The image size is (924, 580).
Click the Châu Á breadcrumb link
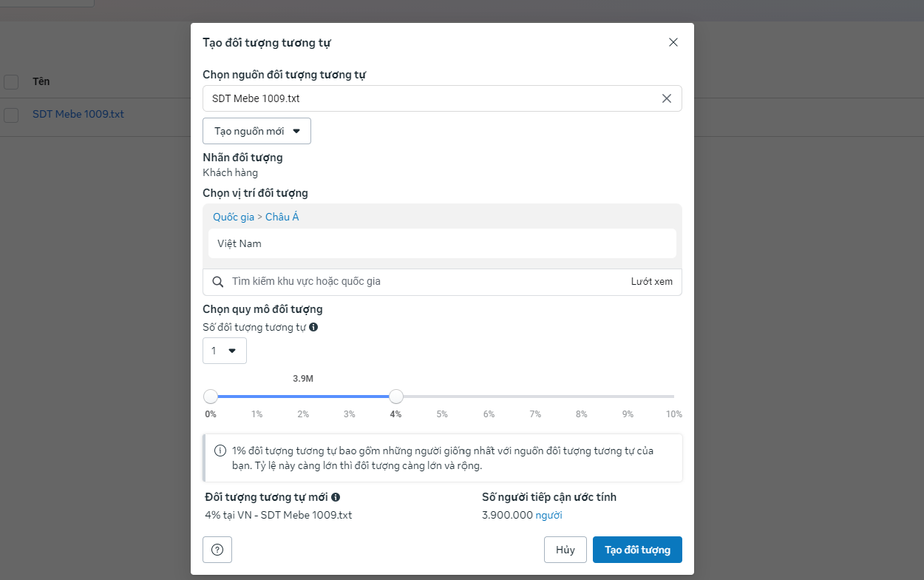pos(282,217)
